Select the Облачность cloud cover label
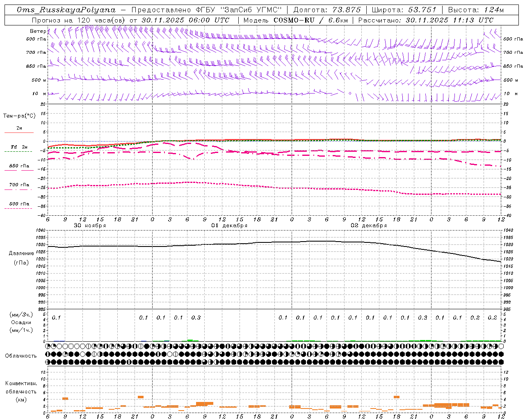 21,356
